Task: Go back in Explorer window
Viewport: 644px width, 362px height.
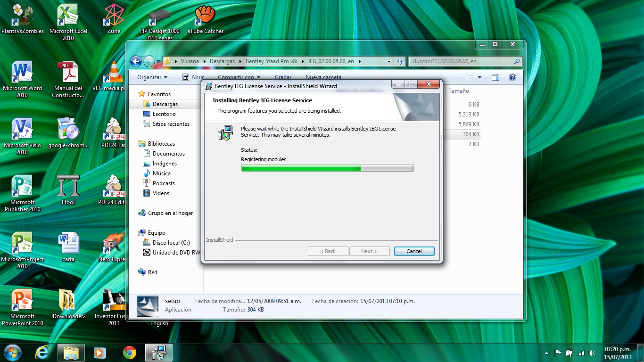Action: coord(136,61)
